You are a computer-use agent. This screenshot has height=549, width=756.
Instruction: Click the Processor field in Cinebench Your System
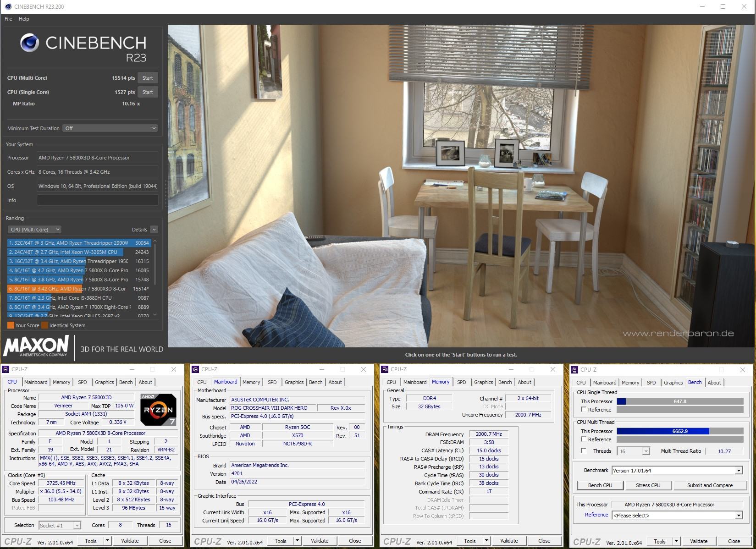[97, 158]
